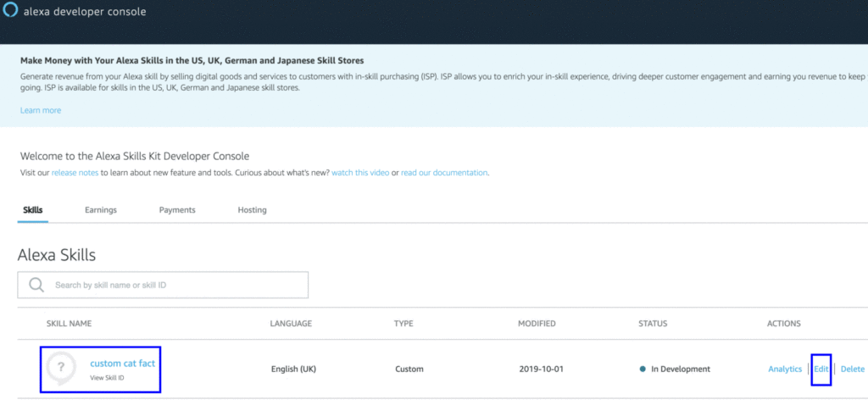Click the LANGUAGE column header
The image size is (868, 405).
291,323
